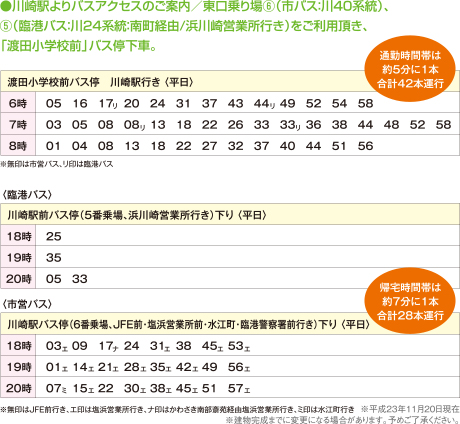Screen dimensions: 460x424
Task: Click the 川崎駅前バス停 5番乗場 header
Action: coord(137,215)
